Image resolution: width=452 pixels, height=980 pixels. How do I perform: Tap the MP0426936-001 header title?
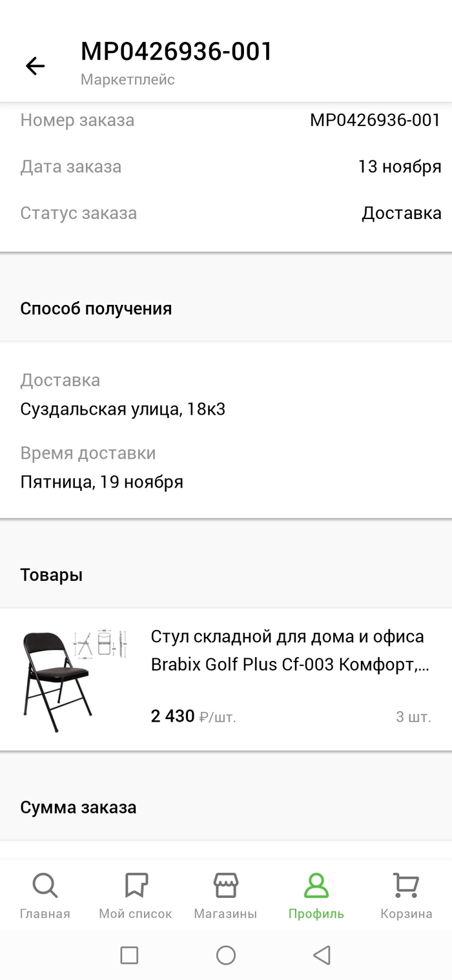pos(176,52)
